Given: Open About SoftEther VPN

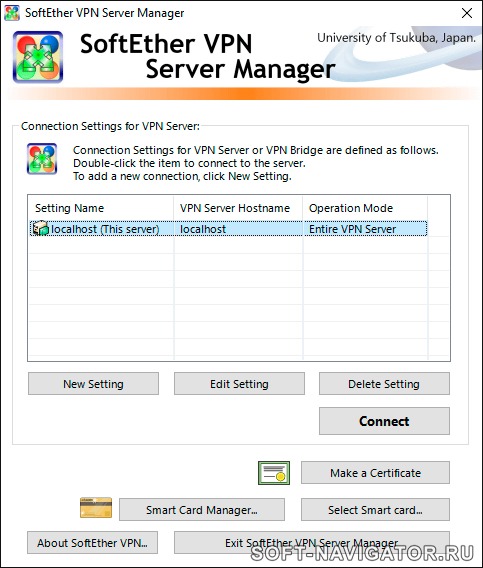Looking at the screenshot, I should 92,543.
